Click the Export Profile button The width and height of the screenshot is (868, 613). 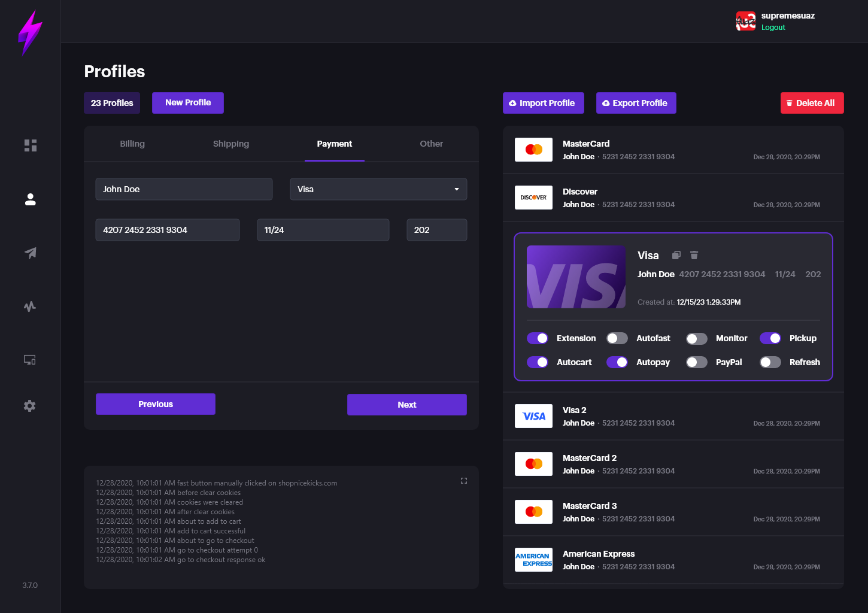[x=636, y=103]
